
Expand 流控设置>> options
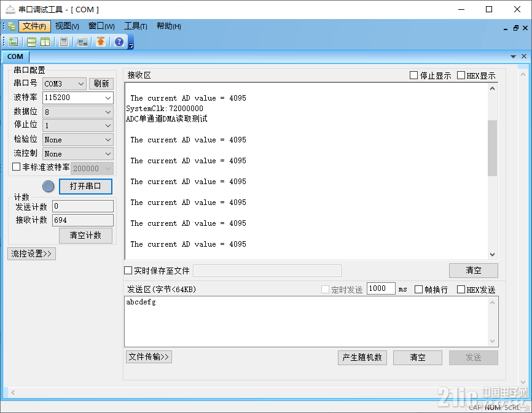(31, 254)
